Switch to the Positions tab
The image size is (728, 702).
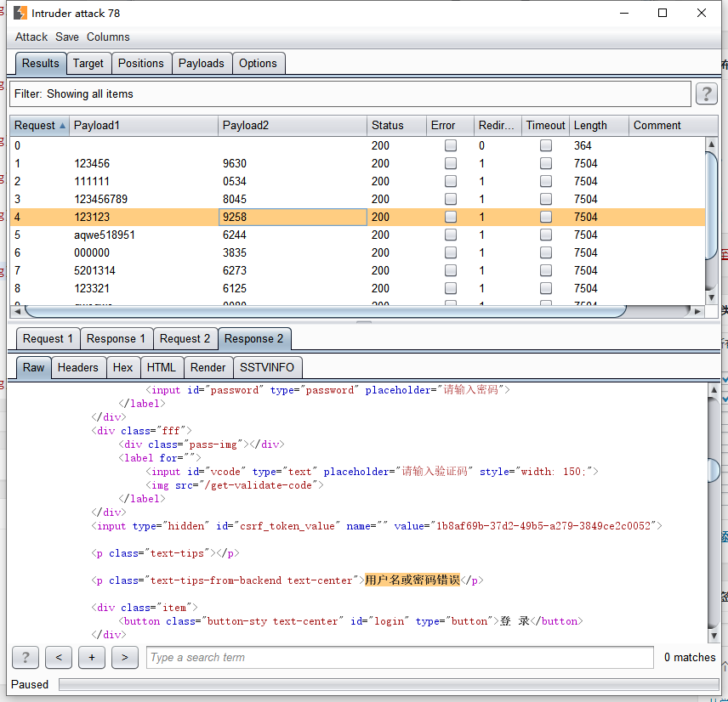tap(140, 63)
